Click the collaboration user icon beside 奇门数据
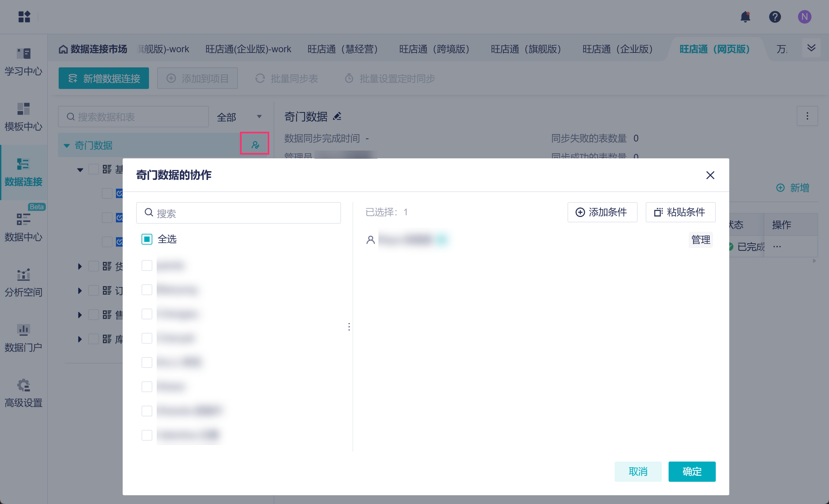Screen dimensions: 829x504 click(x=255, y=145)
